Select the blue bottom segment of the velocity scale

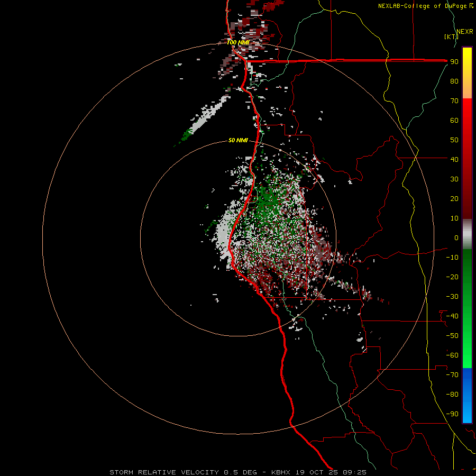point(467,396)
